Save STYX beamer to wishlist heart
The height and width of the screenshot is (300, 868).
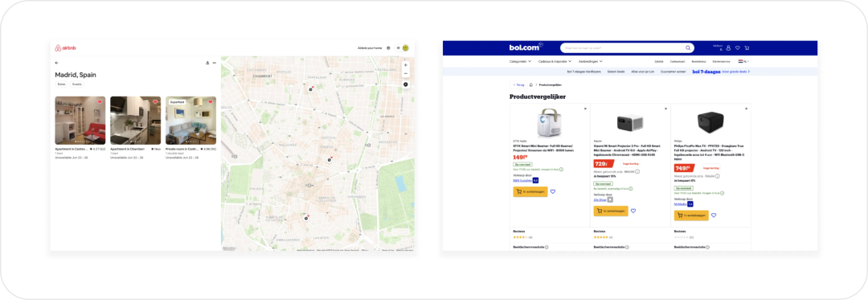click(553, 191)
